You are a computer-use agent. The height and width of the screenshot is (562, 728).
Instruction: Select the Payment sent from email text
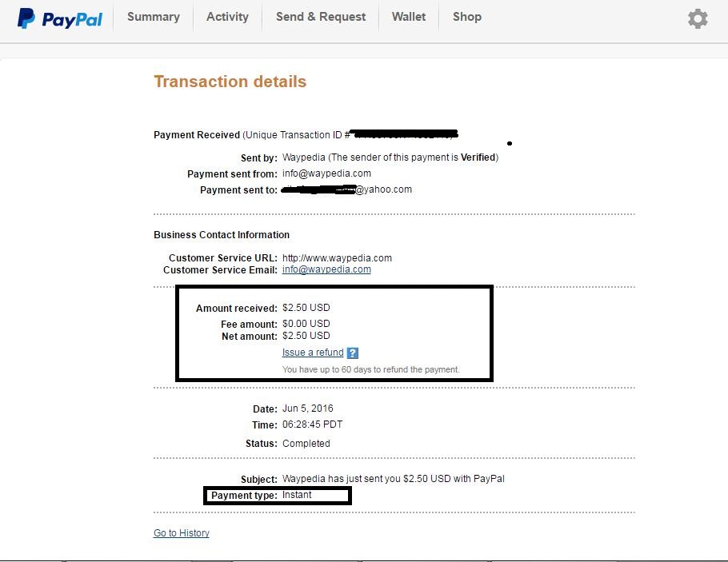coord(326,173)
